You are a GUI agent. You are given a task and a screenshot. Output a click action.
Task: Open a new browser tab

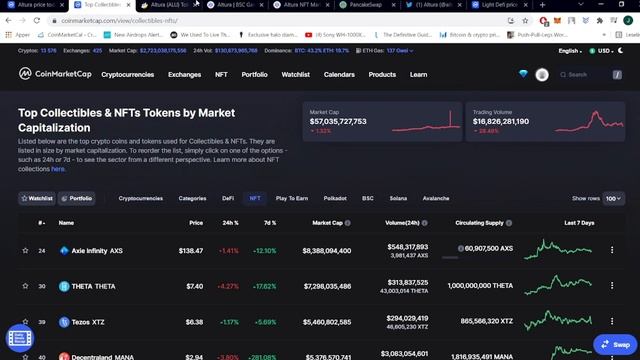tap(542, 5)
